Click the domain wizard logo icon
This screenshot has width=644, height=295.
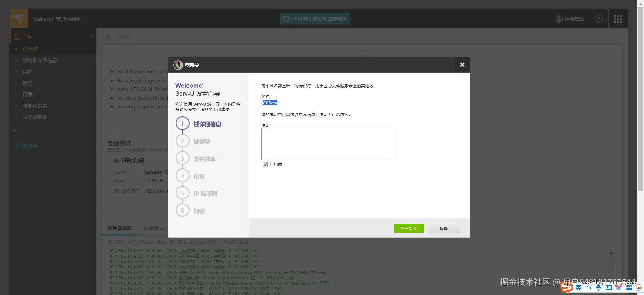click(x=178, y=65)
